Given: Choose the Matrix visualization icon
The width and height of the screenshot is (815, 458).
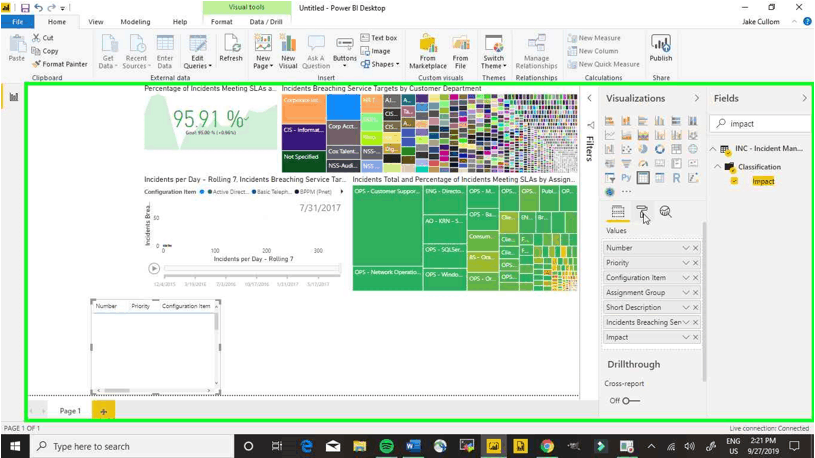Looking at the screenshot, I should click(x=660, y=178).
